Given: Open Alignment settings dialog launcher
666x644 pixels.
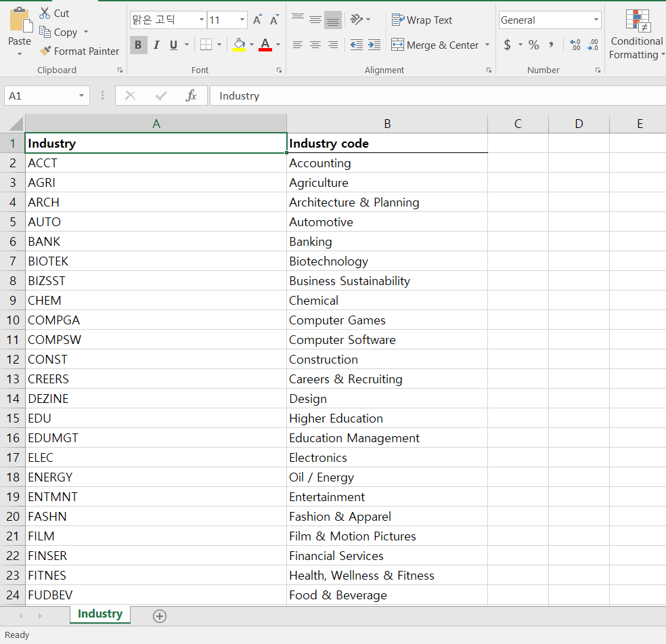Looking at the screenshot, I should pyautogui.click(x=489, y=70).
